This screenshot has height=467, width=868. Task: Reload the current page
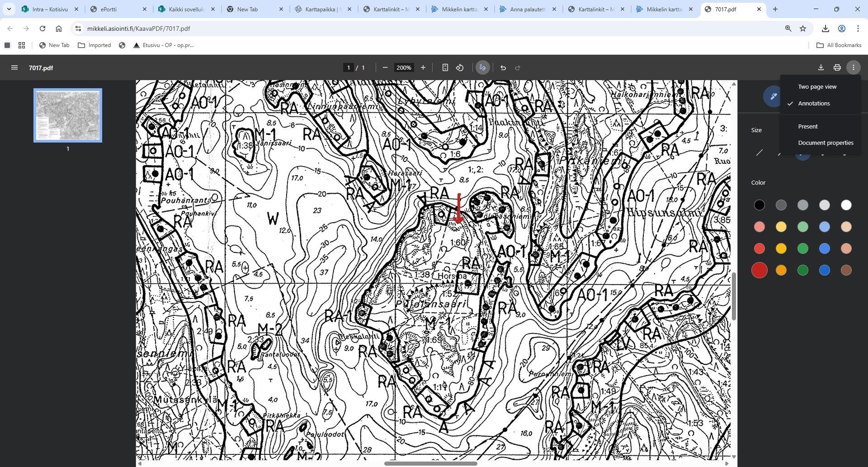[x=42, y=29]
